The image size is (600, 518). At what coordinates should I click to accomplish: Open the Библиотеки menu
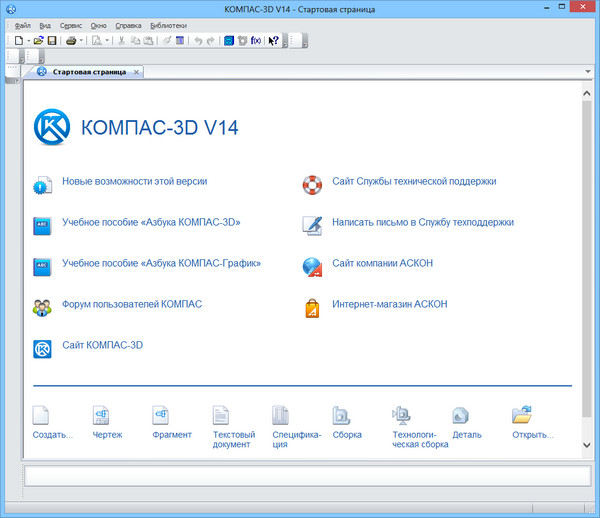[x=168, y=26]
